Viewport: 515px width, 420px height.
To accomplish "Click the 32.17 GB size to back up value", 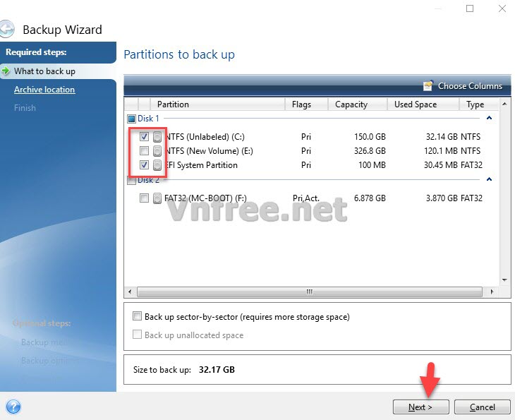I will [217, 370].
